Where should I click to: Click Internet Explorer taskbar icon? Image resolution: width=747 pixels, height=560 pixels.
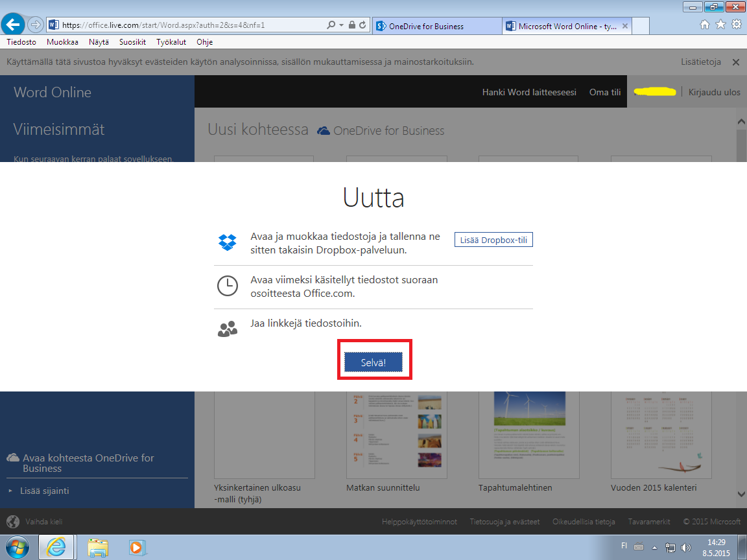coord(56,547)
